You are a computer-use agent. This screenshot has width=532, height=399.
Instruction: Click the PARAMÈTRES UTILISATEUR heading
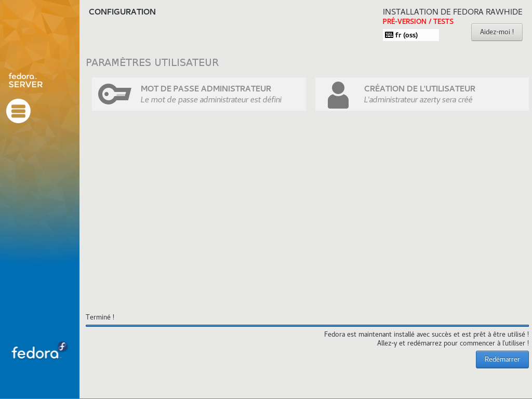point(152,63)
